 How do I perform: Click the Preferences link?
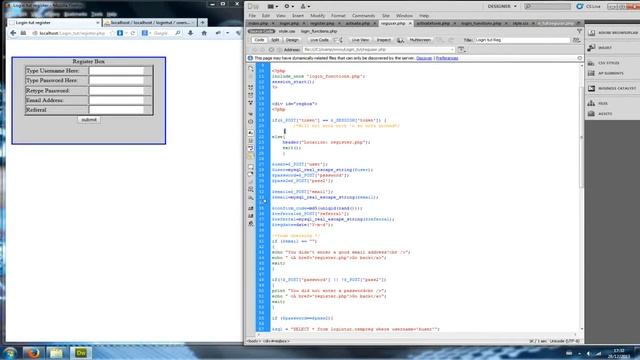(x=447, y=58)
